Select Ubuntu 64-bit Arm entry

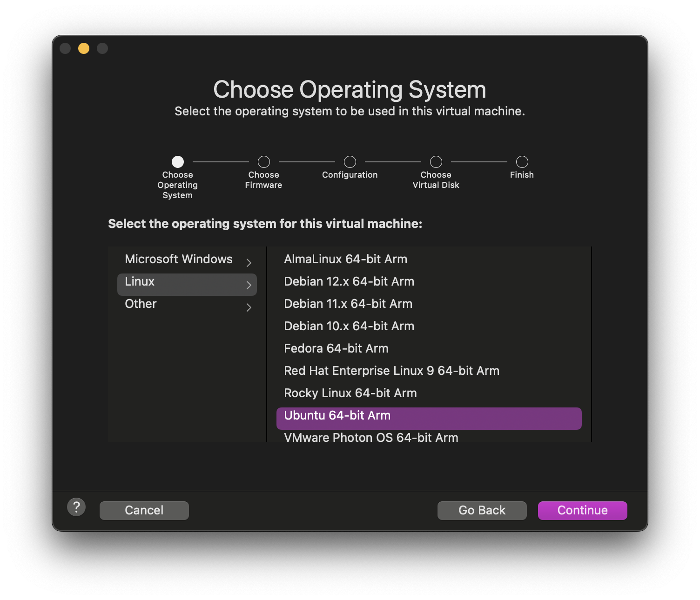tap(429, 418)
